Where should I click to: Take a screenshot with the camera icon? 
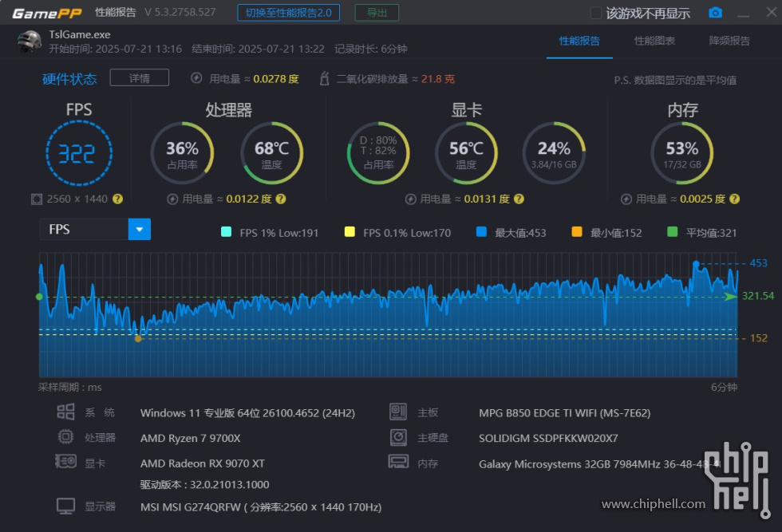pos(715,13)
